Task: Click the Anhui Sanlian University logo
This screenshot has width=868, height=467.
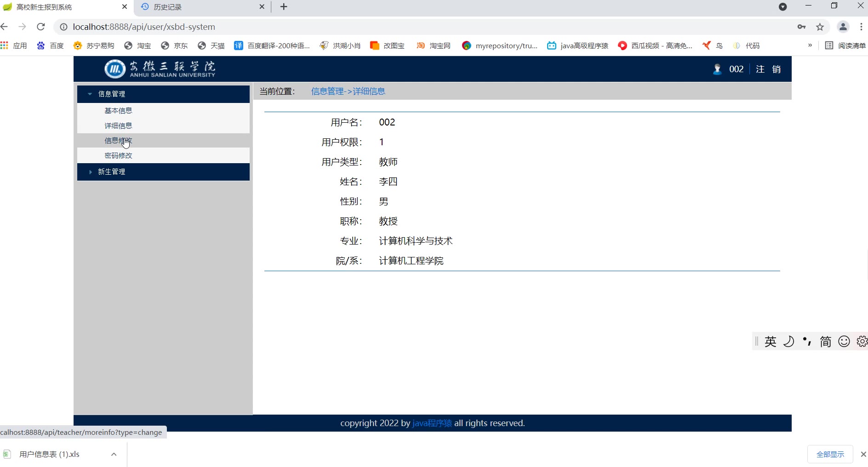Action: point(160,69)
